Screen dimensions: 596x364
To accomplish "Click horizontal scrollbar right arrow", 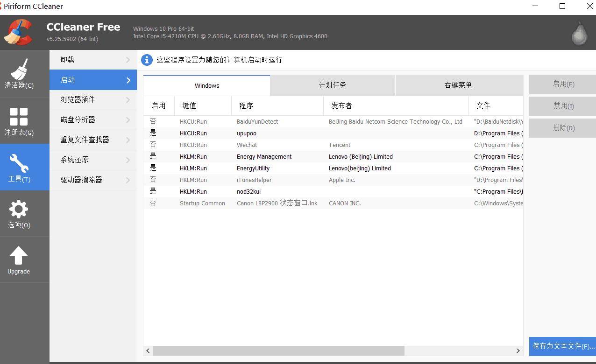I will coord(518,350).
